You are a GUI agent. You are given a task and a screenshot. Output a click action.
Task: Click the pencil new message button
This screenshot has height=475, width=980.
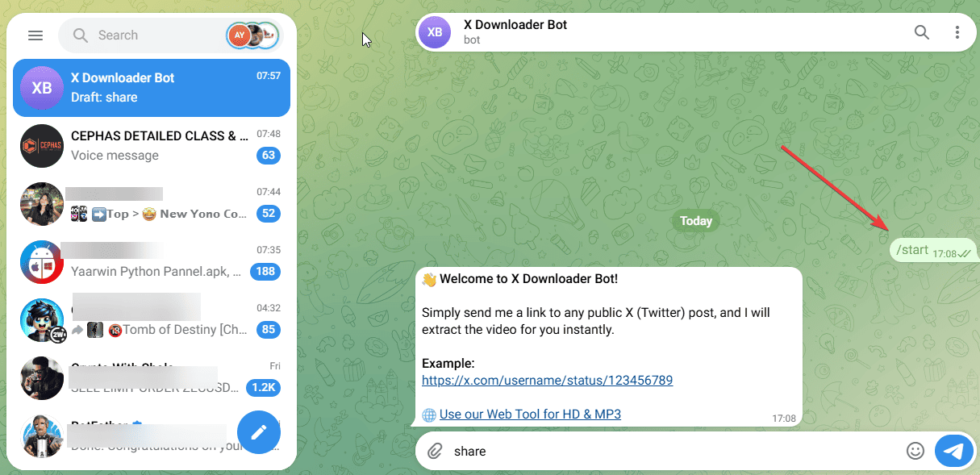click(259, 432)
